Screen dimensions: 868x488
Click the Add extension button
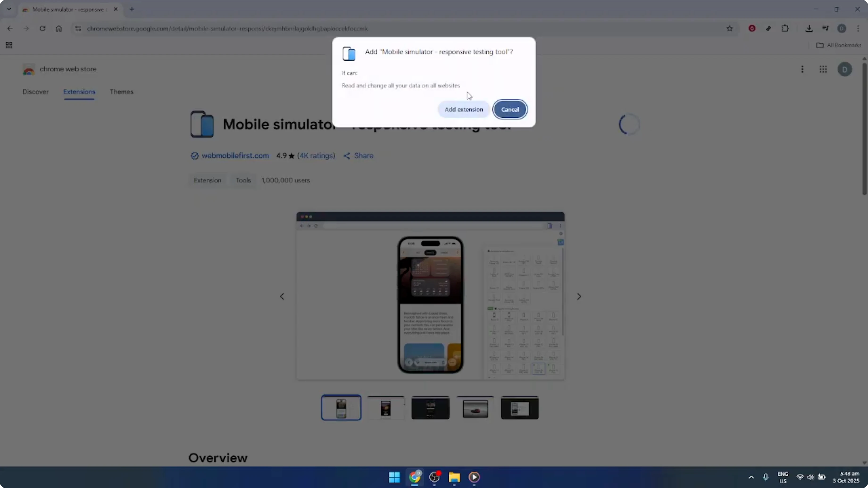click(464, 109)
